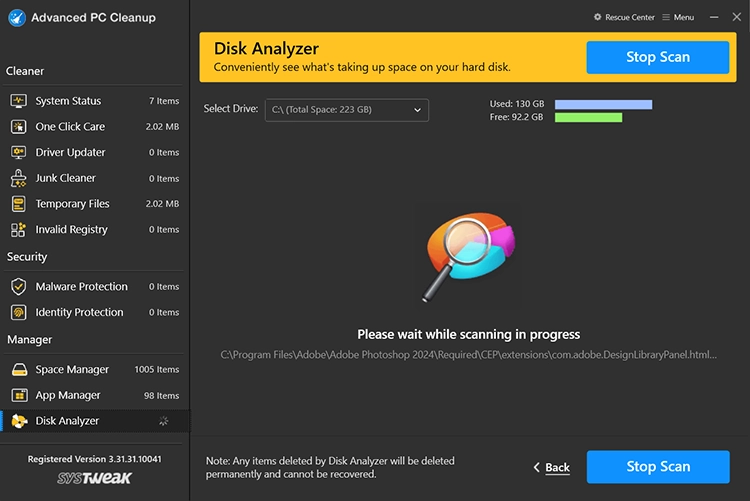Click the Malware Protection shield icon
This screenshot has width=750, height=501.
click(18, 287)
